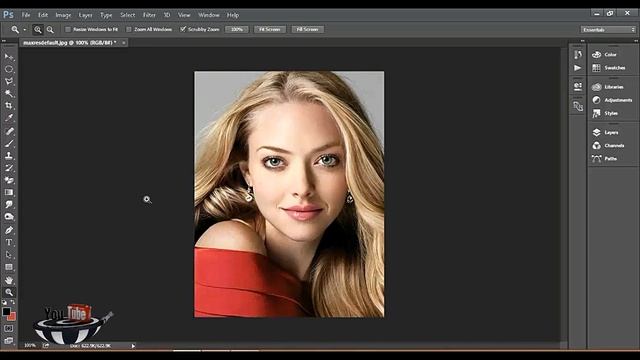640x360 pixels.
Task: Select the Hand tool
Action: pos(9,280)
